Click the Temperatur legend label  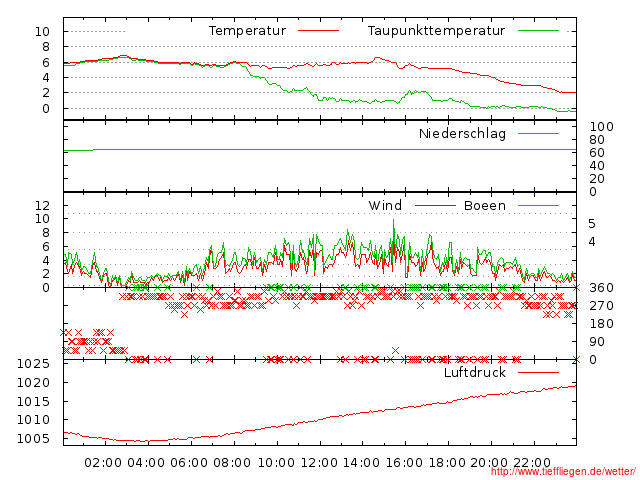coord(247,31)
